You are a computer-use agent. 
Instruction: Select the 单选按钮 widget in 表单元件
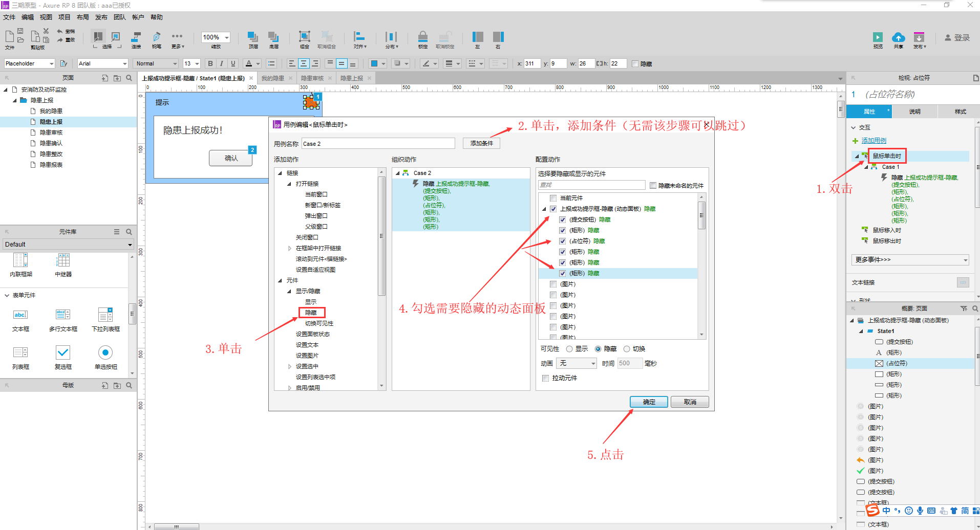click(x=105, y=353)
